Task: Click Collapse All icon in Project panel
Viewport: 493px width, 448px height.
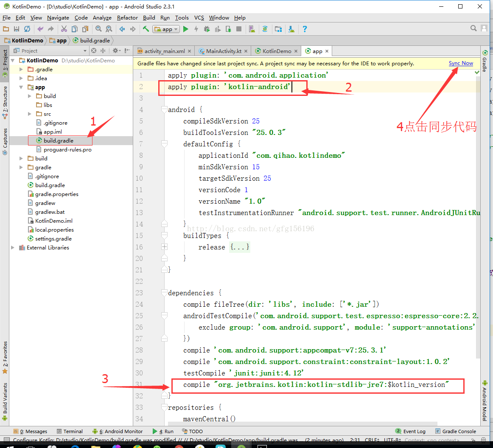Action: (103, 50)
